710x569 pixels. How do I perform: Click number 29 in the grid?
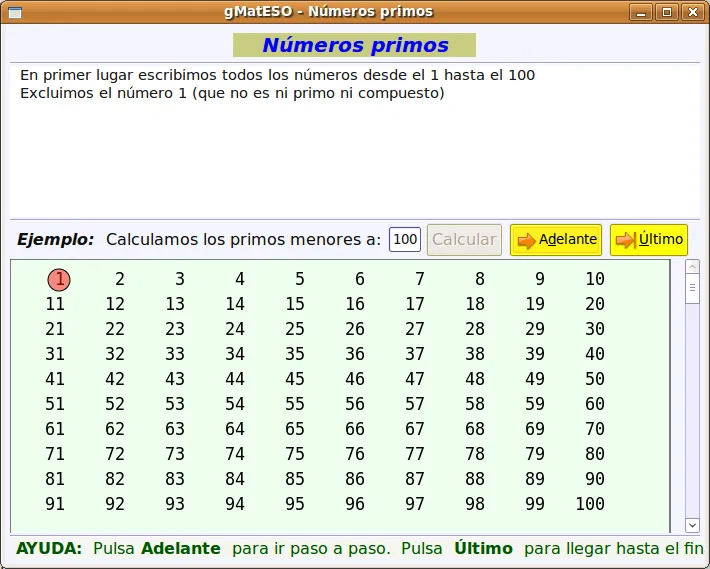[x=535, y=329]
